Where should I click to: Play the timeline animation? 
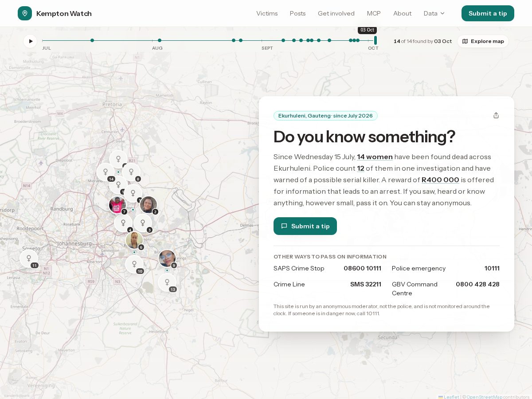[30, 41]
